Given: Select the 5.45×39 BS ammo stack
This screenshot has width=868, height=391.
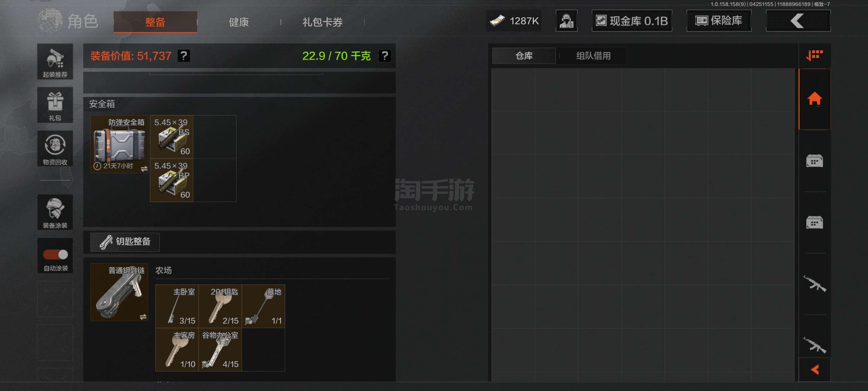Looking at the screenshot, I should [x=171, y=137].
